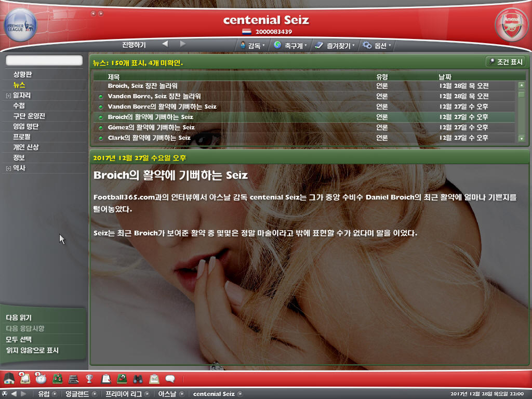532x399 pixels.
Task: Click the 진행하기 continue button
Action: tap(134, 44)
